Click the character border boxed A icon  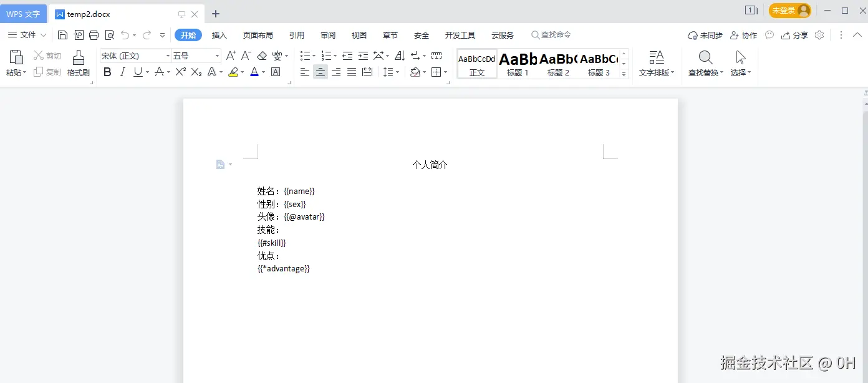(x=276, y=72)
